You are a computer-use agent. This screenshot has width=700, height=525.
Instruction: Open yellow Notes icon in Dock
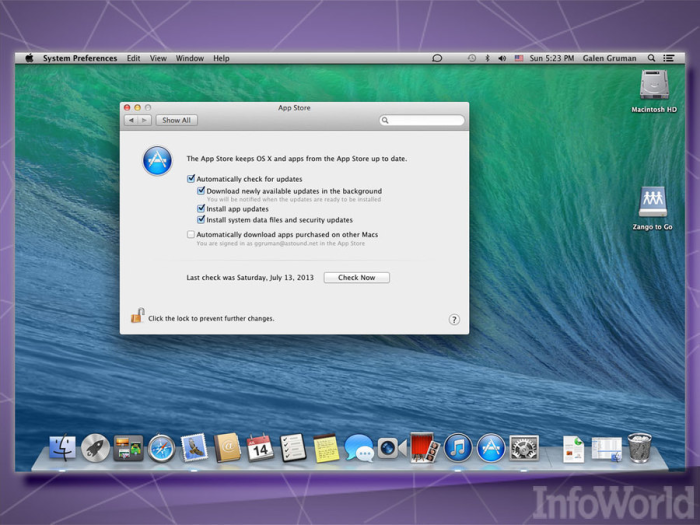pyautogui.click(x=326, y=448)
